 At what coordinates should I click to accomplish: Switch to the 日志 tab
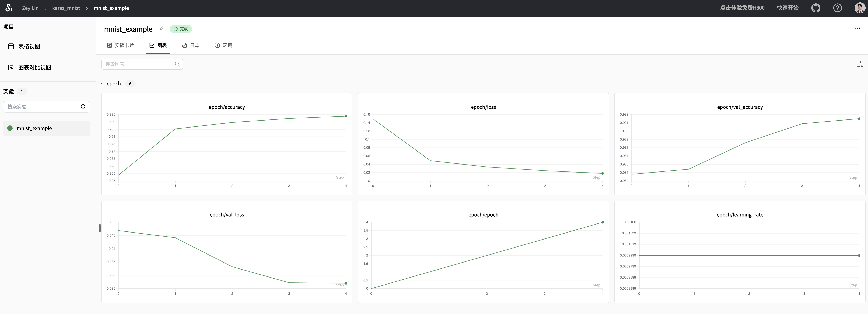coord(191,46)
